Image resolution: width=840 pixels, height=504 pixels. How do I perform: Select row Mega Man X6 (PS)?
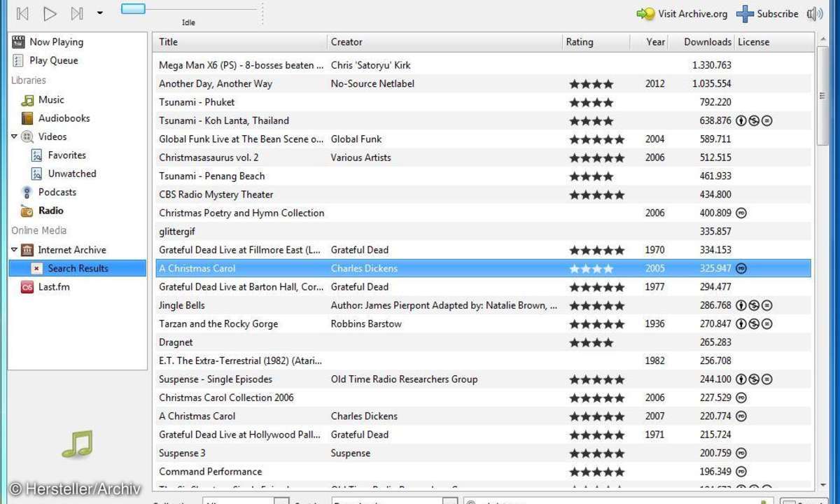[x=483, y=65]
